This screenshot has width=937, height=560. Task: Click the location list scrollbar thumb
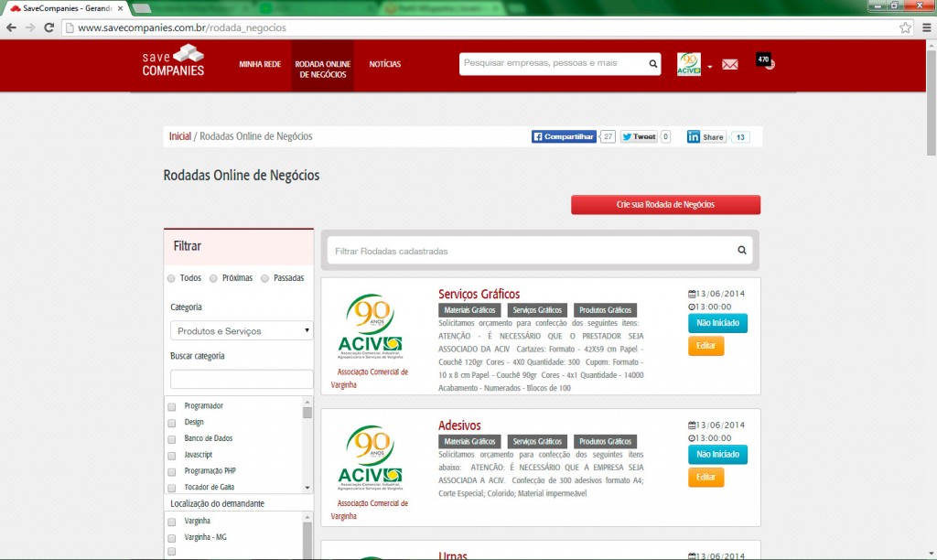tap(307, 540)
